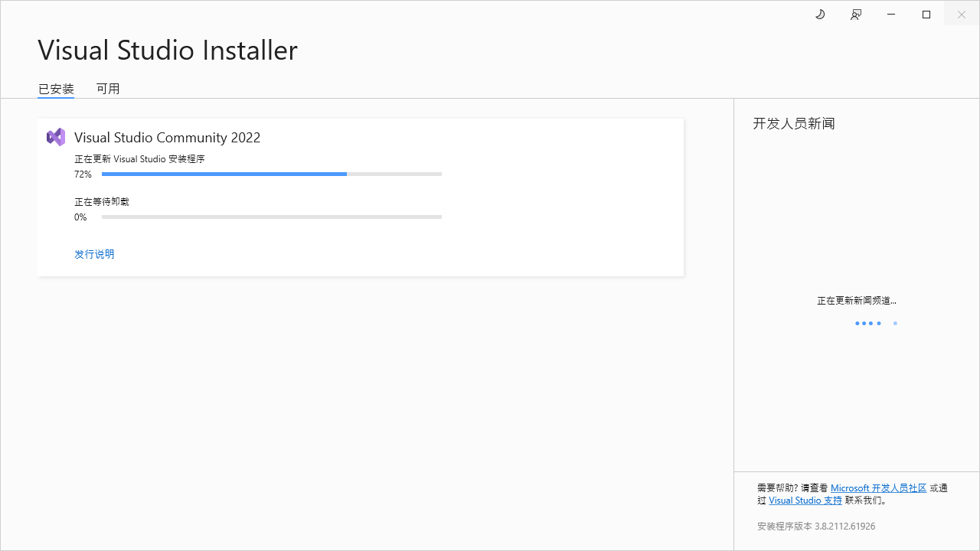
Task: Minimize the Visual Studio Installer window
Action: tap(891, 15)
